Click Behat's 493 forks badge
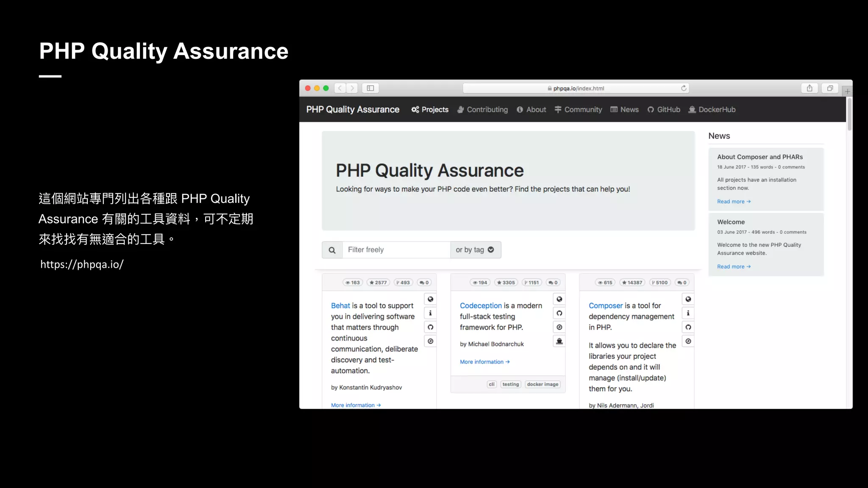 (x=403, y=283)
